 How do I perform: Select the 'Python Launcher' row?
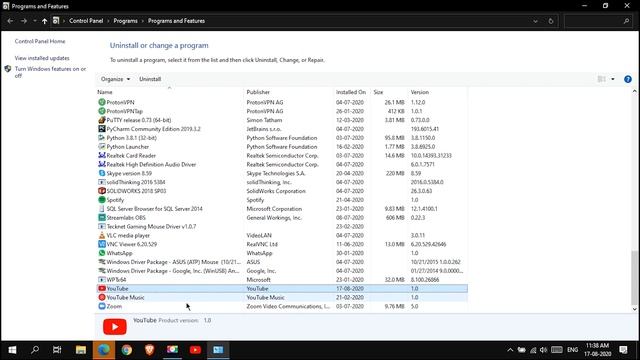282,147
